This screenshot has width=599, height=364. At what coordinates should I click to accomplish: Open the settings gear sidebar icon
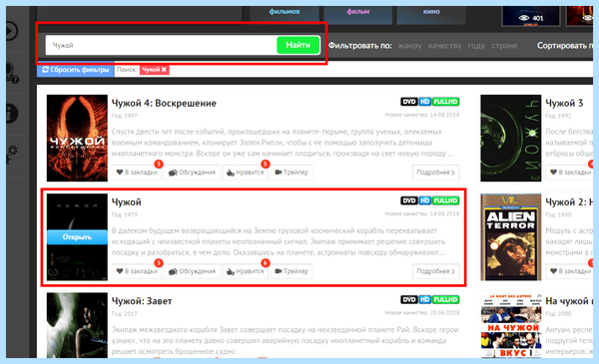tap(12, 155)
